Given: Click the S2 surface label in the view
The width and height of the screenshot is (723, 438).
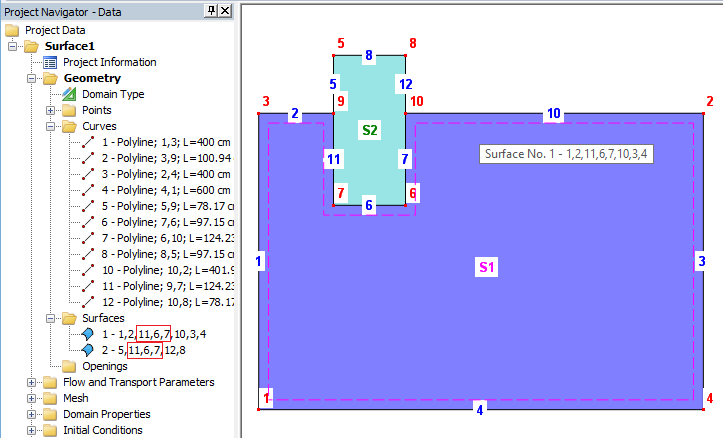Looking at the screenshot, I should tap(370, 130).
